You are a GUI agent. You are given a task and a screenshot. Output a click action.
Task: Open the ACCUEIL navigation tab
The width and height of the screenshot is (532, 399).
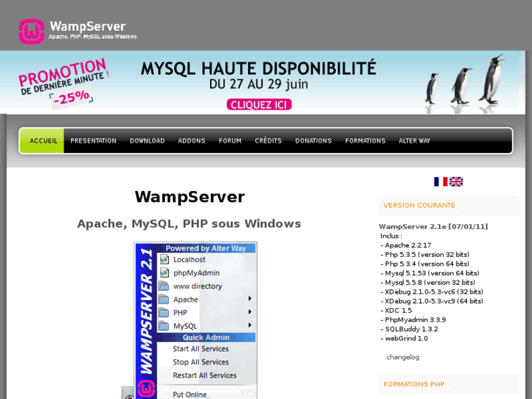coord(42,141)
